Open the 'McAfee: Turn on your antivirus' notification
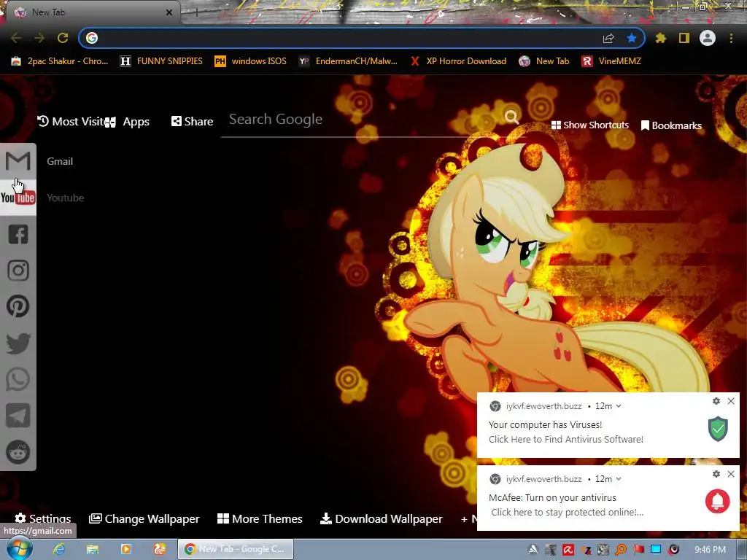This screenshot has width=747, height=560. click(608, 497)
